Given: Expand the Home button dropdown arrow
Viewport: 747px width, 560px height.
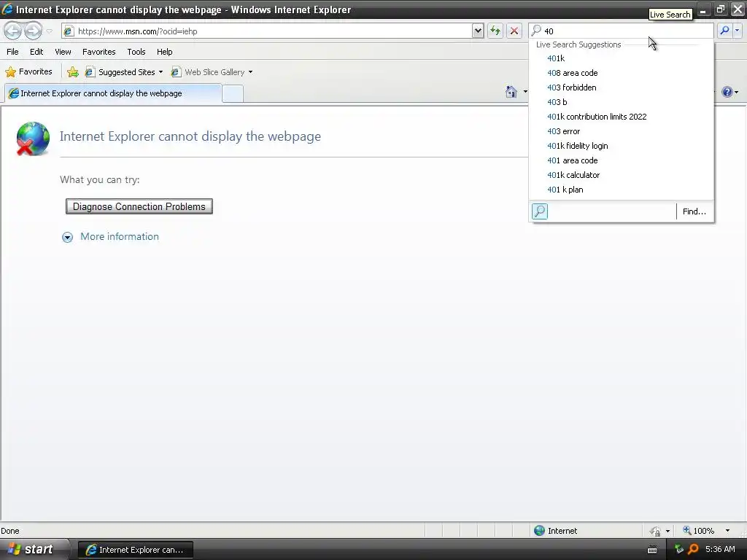Looking at the screenshot, I should pyautogui.click(x=525, y=91).
